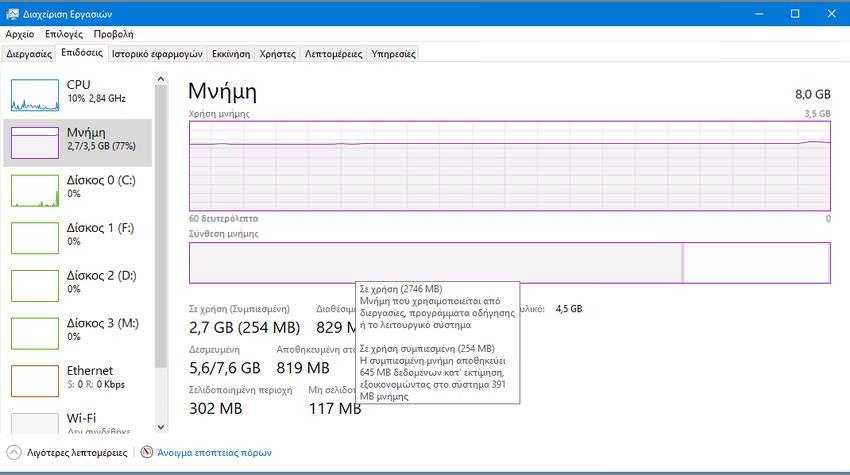Open the Επιλογές menu
The height and width of the screenshot is (475, 850).
point(64,34)
